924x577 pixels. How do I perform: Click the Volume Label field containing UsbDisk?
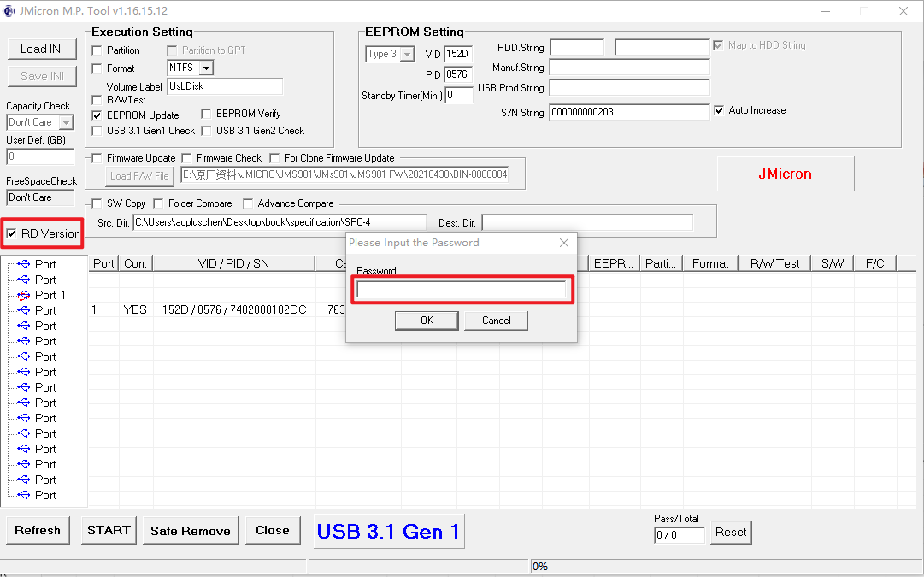coord(225,86)
